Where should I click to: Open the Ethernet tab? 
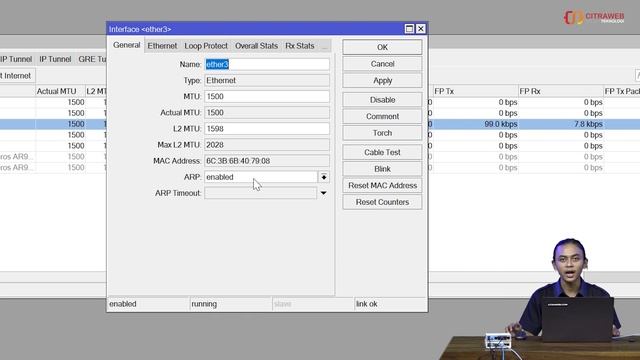pyautogui.click(x=162, y=46)
